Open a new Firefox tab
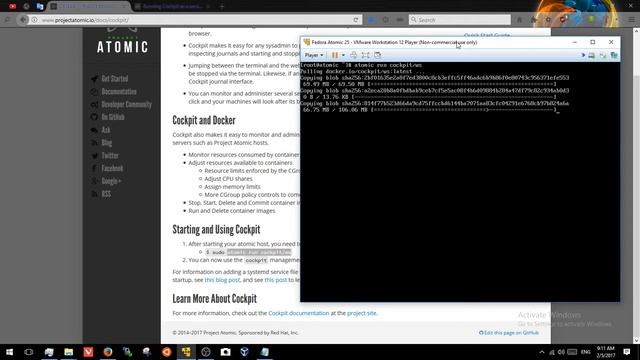Screen dimensions: 640x360 click(x=222, y=7)
